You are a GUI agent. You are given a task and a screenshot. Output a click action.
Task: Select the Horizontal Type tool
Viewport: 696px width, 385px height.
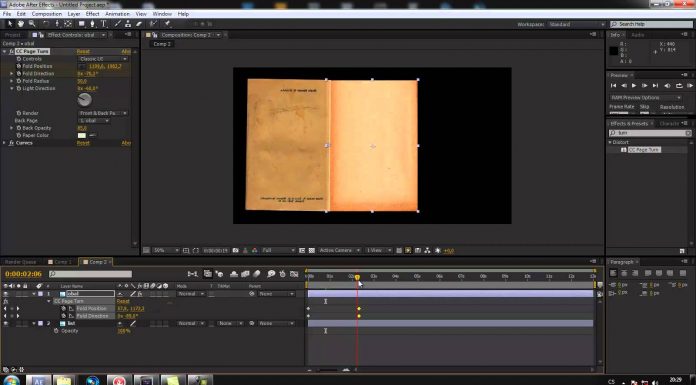103,24
